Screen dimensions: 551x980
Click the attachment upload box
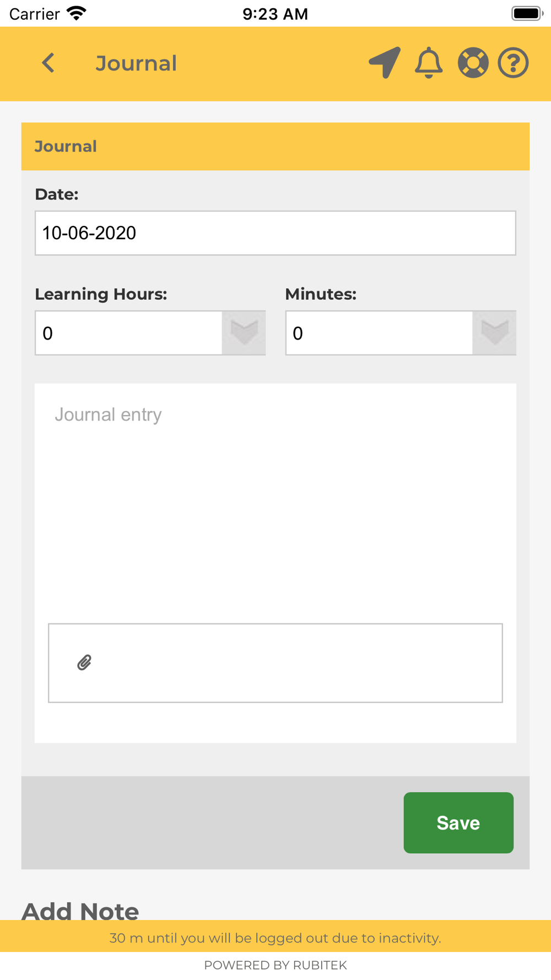click(275, 663)
